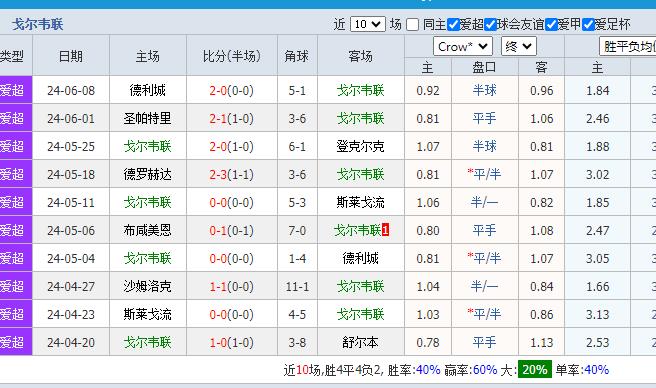
Task: Open 戈尔韦联 away team on 24-04-27 row
Action: coord(361,286)
